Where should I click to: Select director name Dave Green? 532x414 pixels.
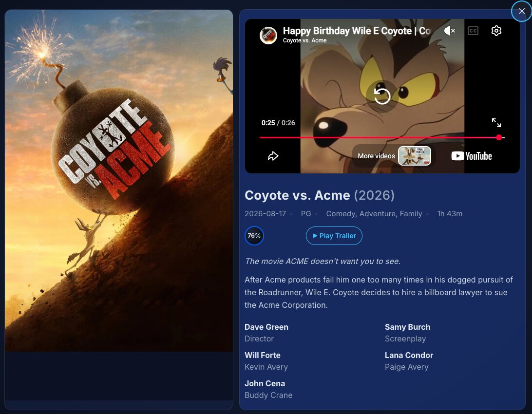pos(266,327)
